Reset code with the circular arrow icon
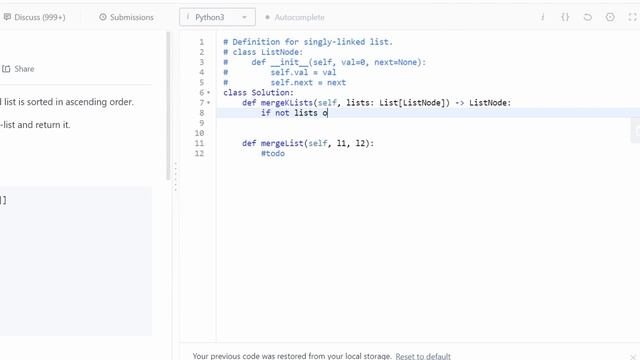Viewport: 640px width, 360px height. 587,17
